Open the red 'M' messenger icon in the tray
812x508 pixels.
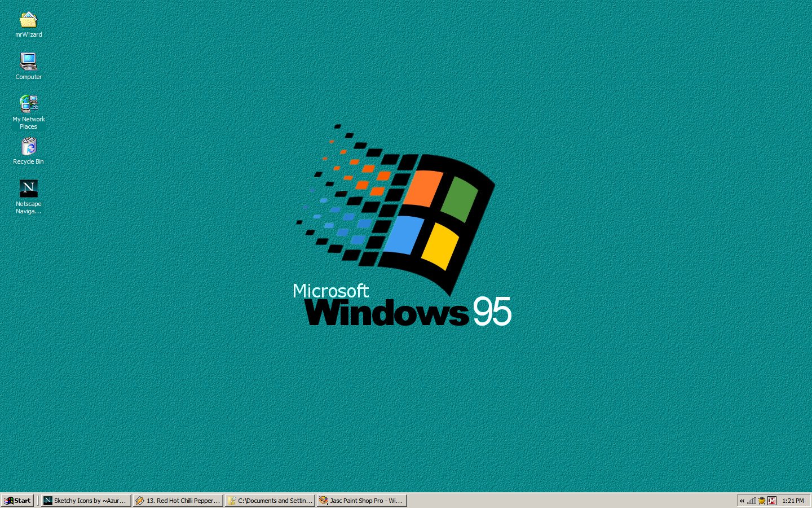coord(772,501)
